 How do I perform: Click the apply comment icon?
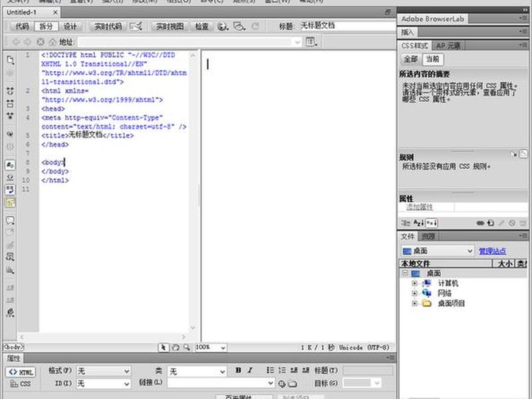(10, 221)
